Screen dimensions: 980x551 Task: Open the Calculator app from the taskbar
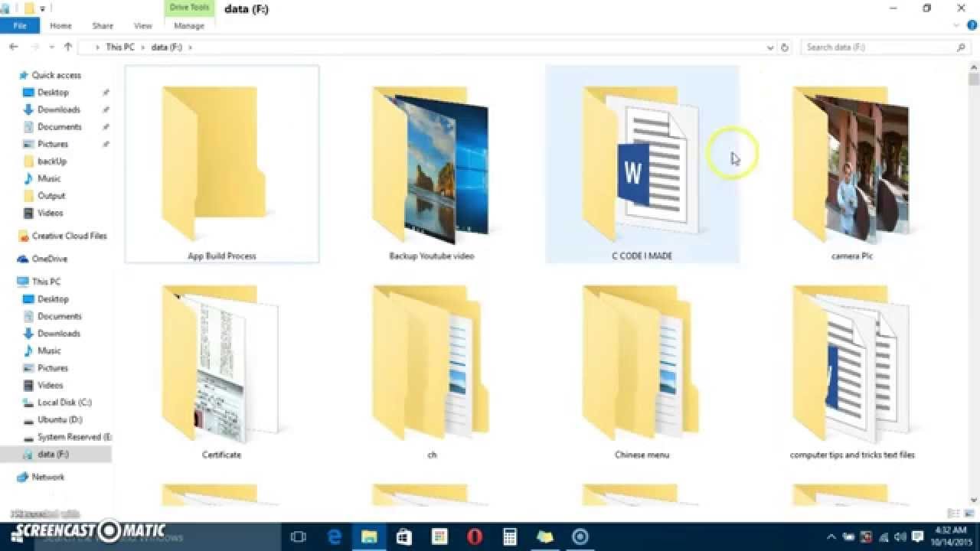click(x=509, y=537)
